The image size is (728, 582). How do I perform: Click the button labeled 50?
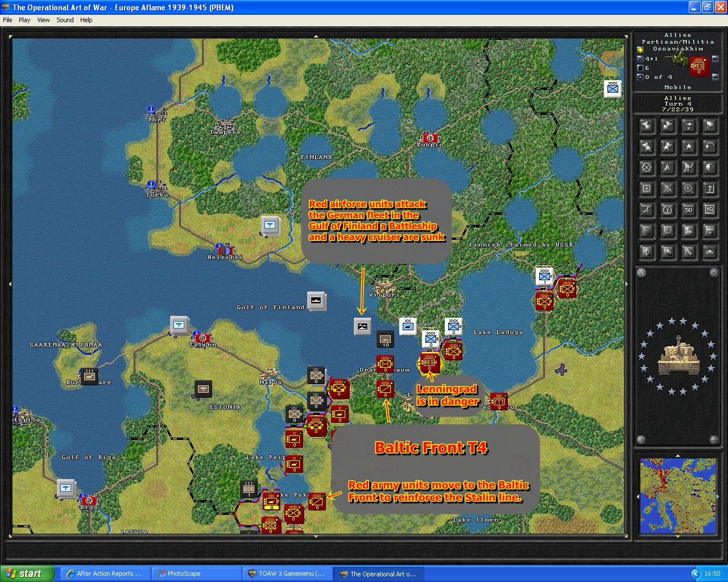pyautogui.click(x=689, y=210)
